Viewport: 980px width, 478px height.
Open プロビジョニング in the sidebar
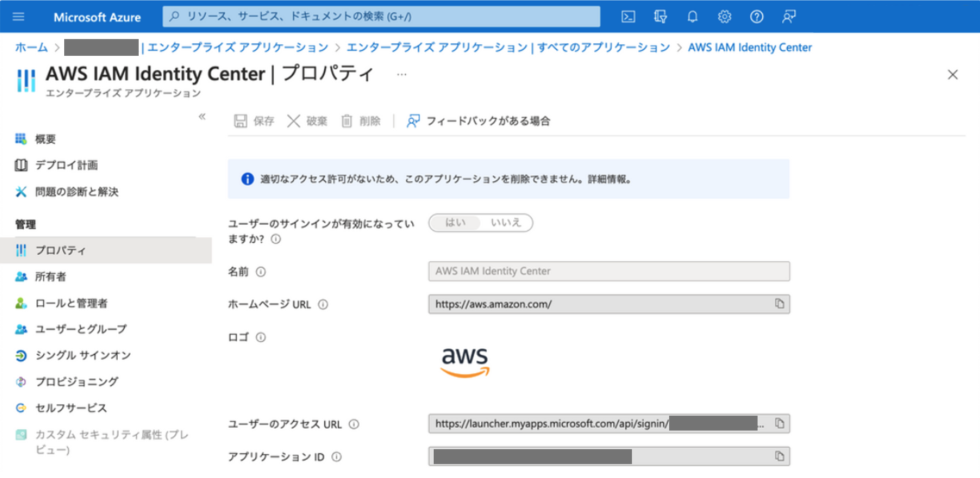[77, 382]
